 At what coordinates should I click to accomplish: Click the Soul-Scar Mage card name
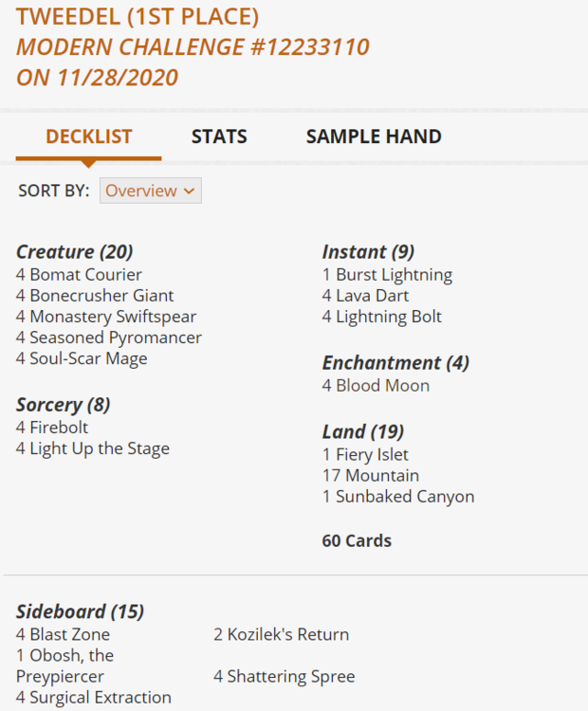coord(88,358)
